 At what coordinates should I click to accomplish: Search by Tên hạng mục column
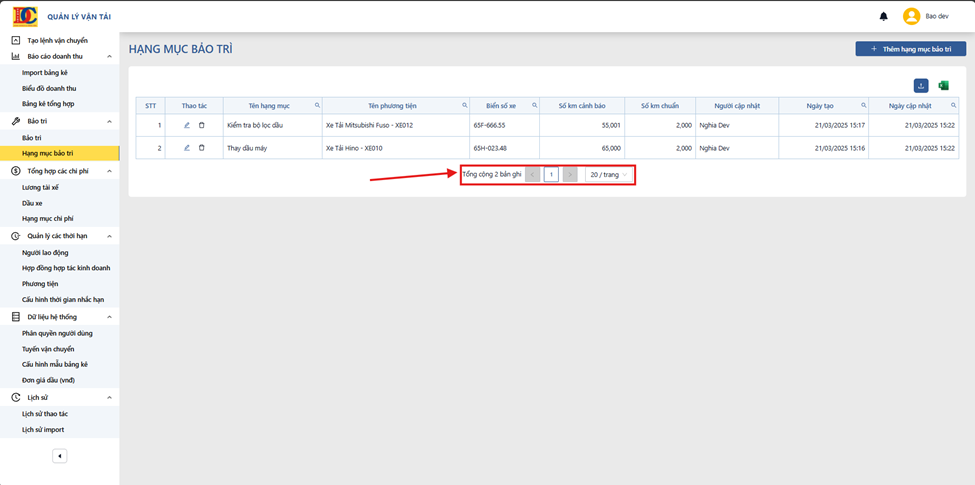(x=317, y=106)
